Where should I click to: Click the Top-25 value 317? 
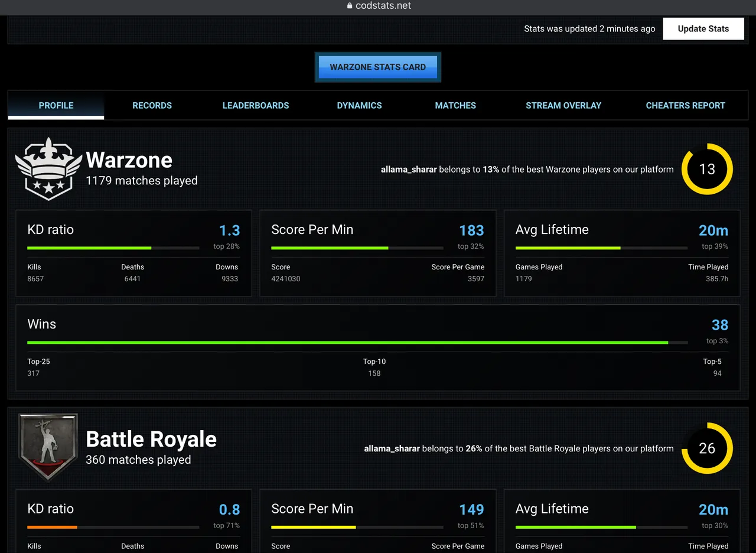click(x=33, y=373)
